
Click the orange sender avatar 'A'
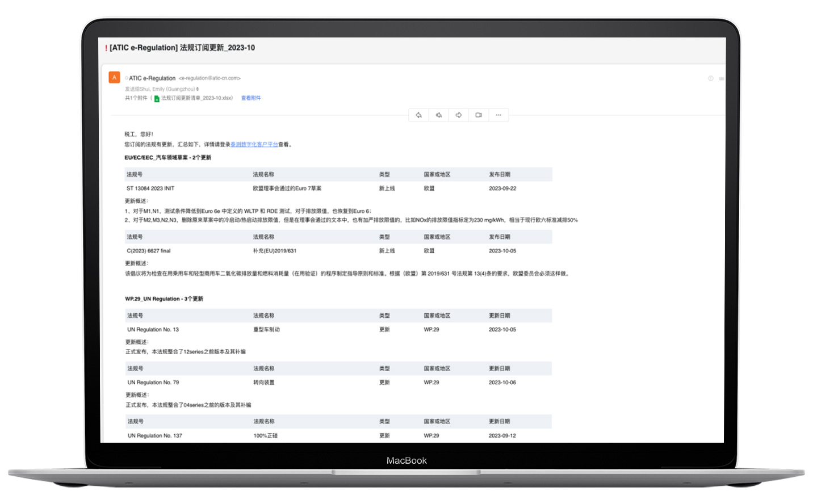pyautogui.click(x=114, y=78)
